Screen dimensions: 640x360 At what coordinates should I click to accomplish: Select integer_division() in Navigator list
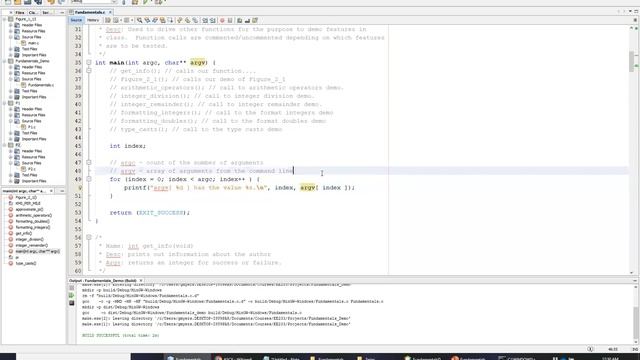29,239
